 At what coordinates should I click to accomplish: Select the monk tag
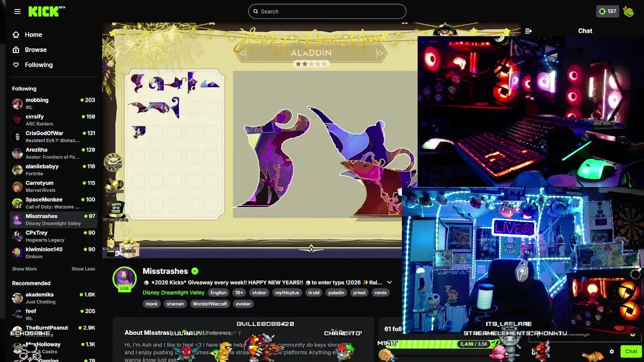coord(151,304)
